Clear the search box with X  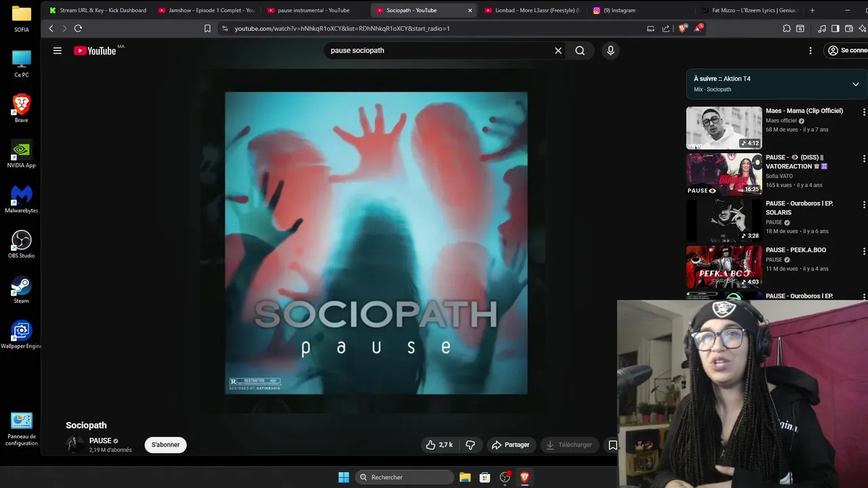(x=558, y=50)
